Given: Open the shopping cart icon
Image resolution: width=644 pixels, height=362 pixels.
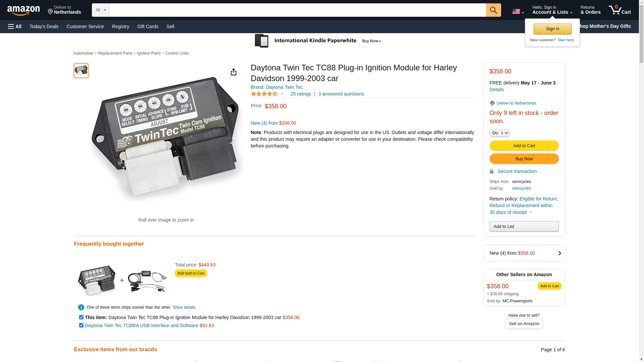Looking at the screenshot, I should (620, 10).
